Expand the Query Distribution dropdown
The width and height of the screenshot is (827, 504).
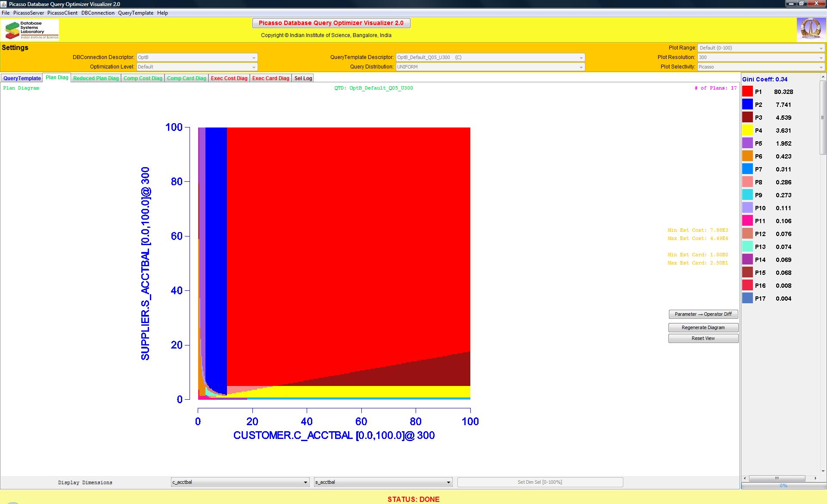(x=490, y=67)
